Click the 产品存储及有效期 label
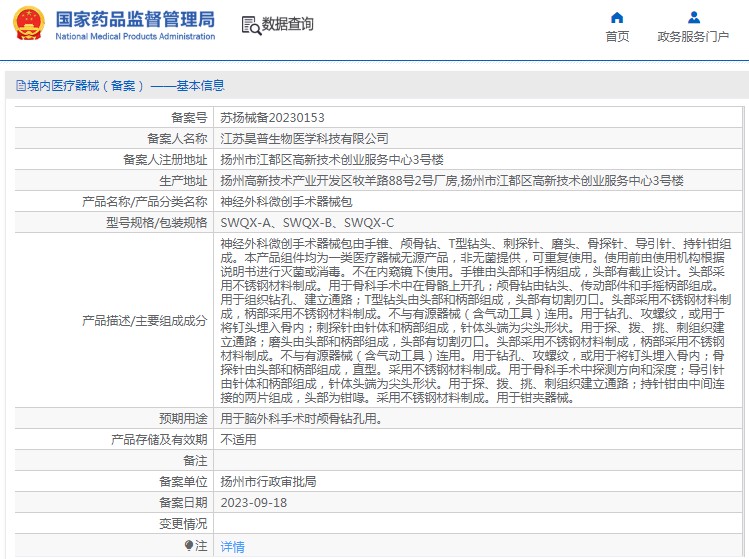Viewport: 749px width, 559px height. click(x=159, y=440)
